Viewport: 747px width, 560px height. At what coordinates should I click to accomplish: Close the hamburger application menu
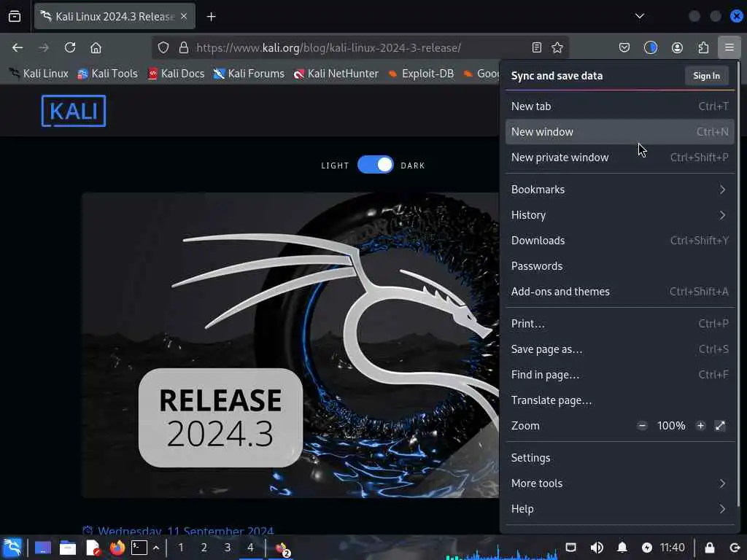(729, 47)
